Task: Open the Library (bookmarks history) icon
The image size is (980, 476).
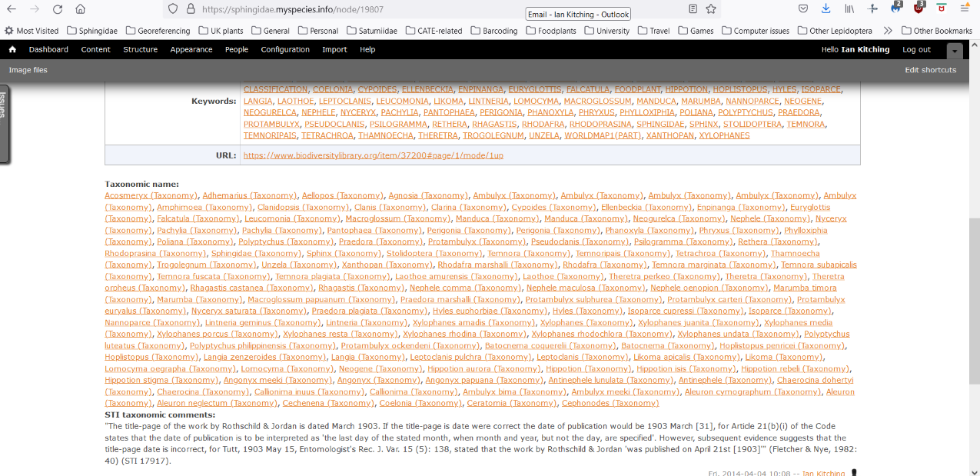Action: [x=849, y=8]
